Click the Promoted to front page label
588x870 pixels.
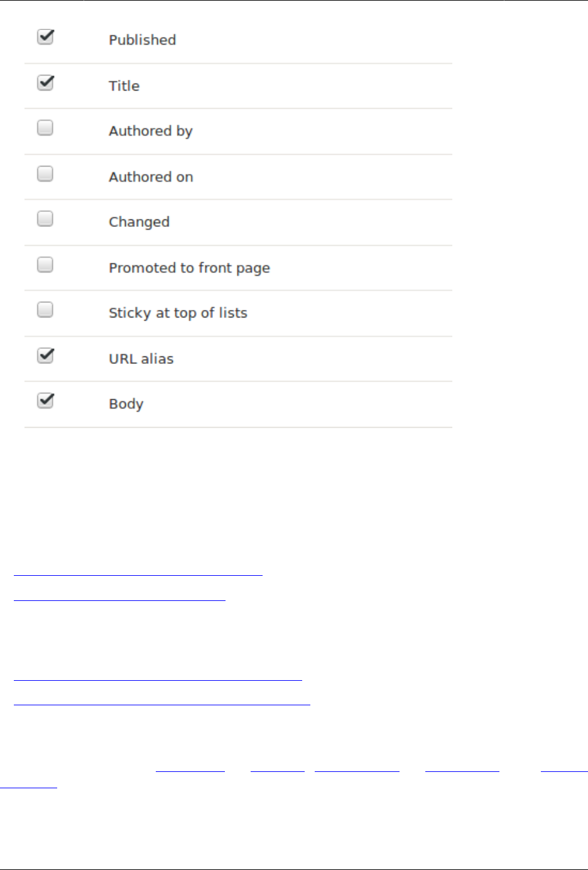click(189, 268)
